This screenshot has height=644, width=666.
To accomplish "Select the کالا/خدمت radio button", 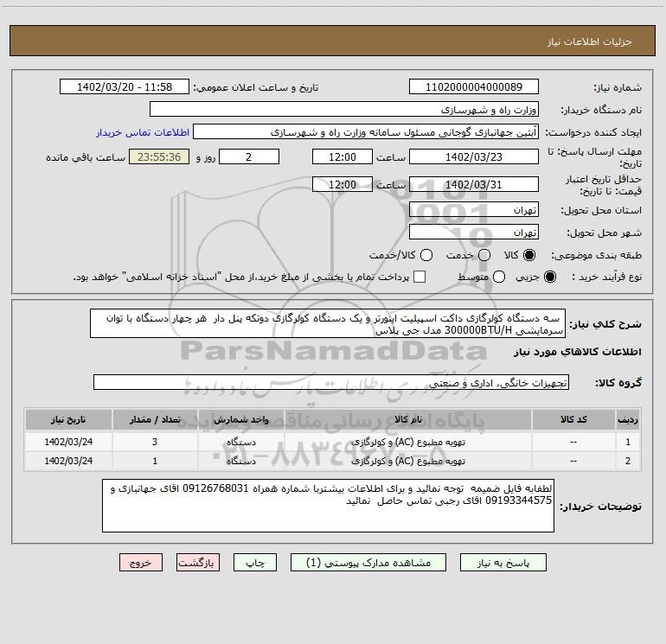I will point(426,255).
